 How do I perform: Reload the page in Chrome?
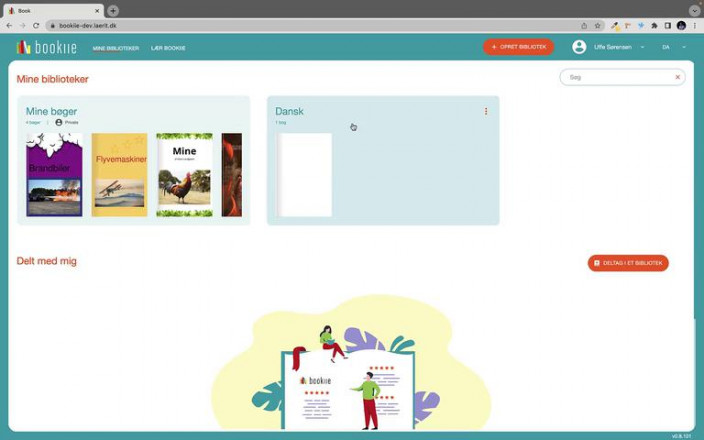tap(36, 25)
